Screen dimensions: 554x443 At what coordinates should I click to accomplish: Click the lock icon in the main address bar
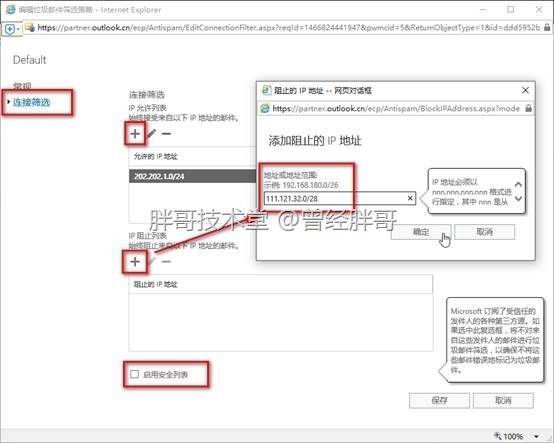click(x=547, y=27)
